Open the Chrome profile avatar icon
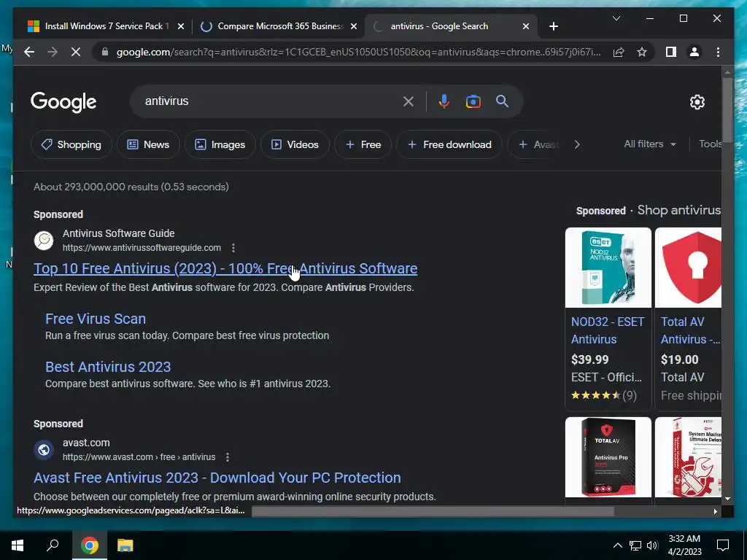This screenshot has width=747, height=560. tap(694, 52)
